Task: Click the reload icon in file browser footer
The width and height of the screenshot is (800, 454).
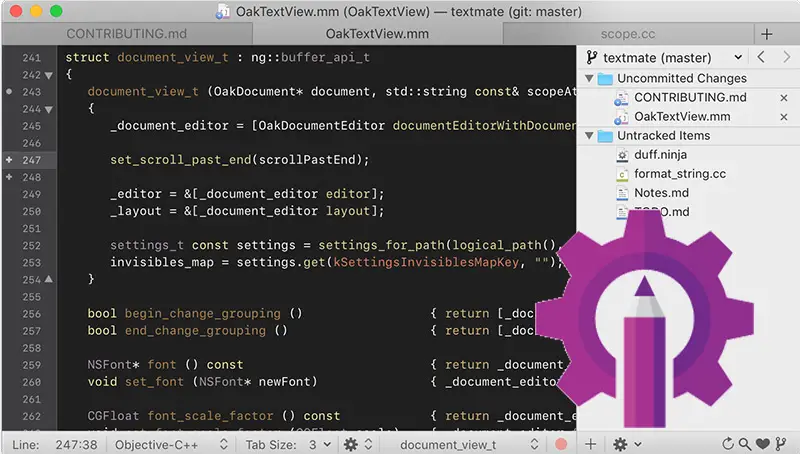Action: coord(728,444)
